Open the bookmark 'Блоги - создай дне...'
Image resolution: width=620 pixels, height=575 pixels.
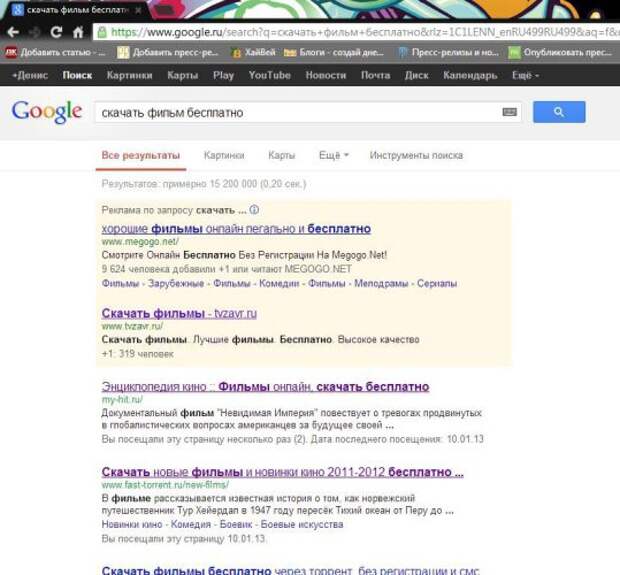tap(334, 52)
